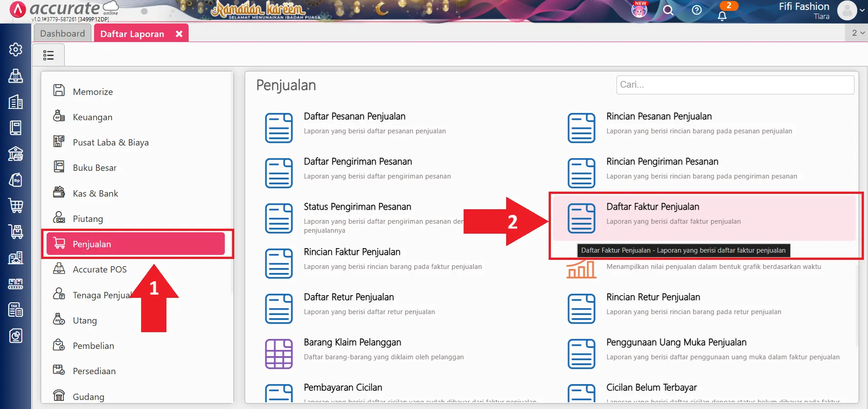Open Rincian Retur Penjualan report
The width and height of the screenshot is (868, 409).
coord(653,297)
